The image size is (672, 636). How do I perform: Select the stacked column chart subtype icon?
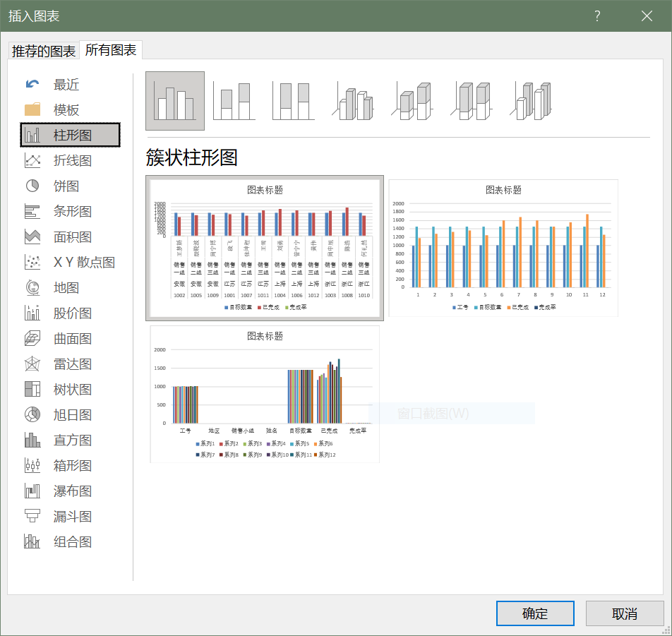tap(234, 101)
